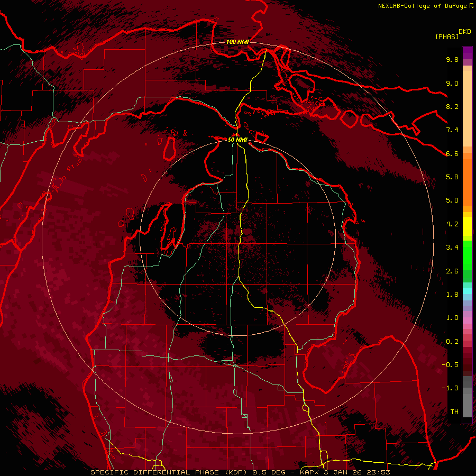Click the [PHAS] legend label
Image resolution: width=476 pixels, height=476 pixels.
447,36
